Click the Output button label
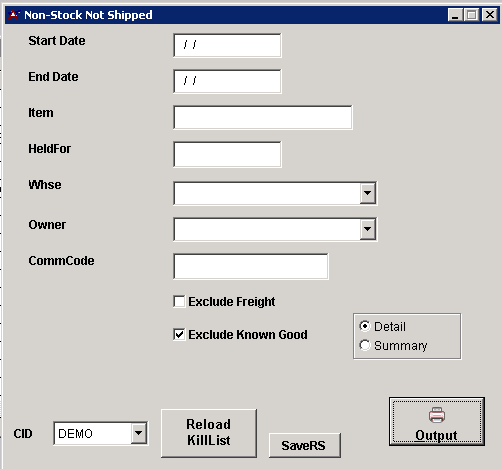 tap(436, 435)
